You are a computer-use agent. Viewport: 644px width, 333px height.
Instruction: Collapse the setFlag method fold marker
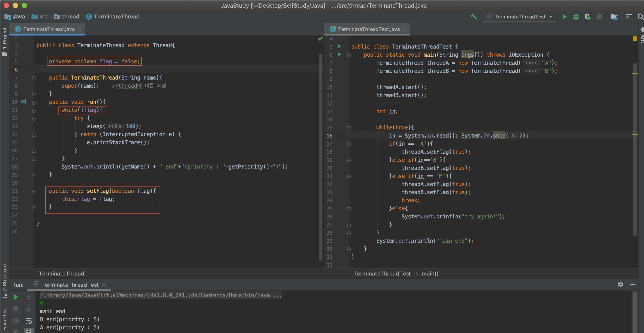click(x=34, y=191)
